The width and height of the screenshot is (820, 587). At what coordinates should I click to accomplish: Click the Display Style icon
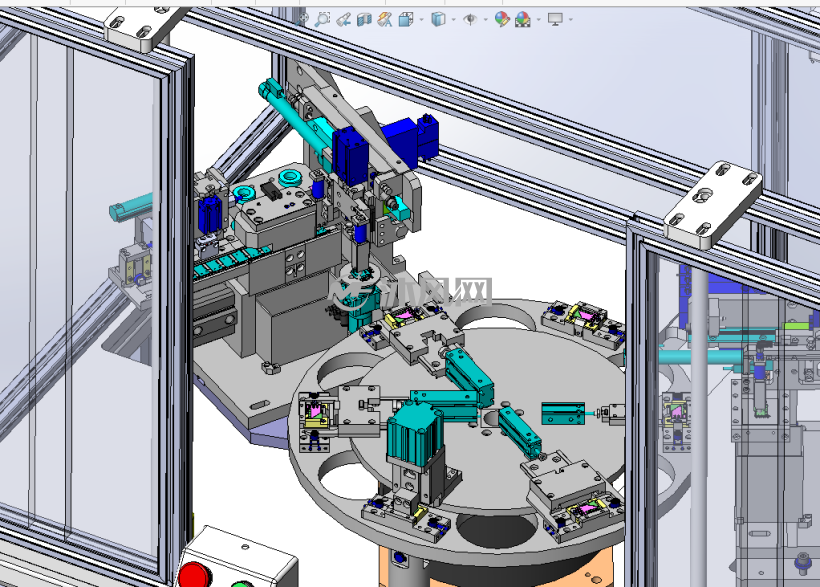tap(438, 19)
